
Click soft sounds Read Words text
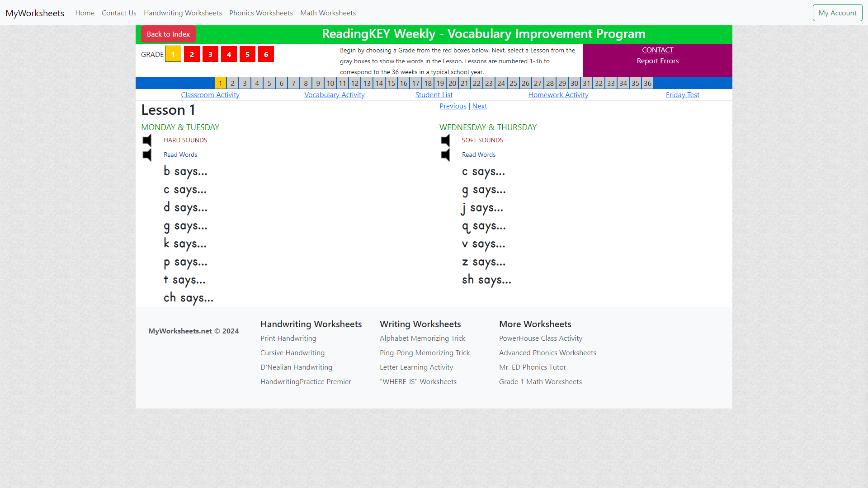tap(479, 155)
